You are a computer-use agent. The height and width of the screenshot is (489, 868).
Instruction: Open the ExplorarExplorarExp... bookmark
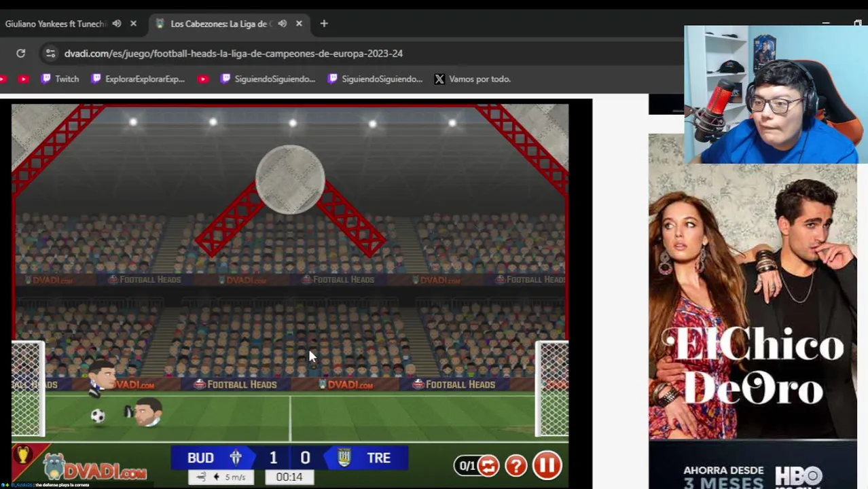coord(138,79)
